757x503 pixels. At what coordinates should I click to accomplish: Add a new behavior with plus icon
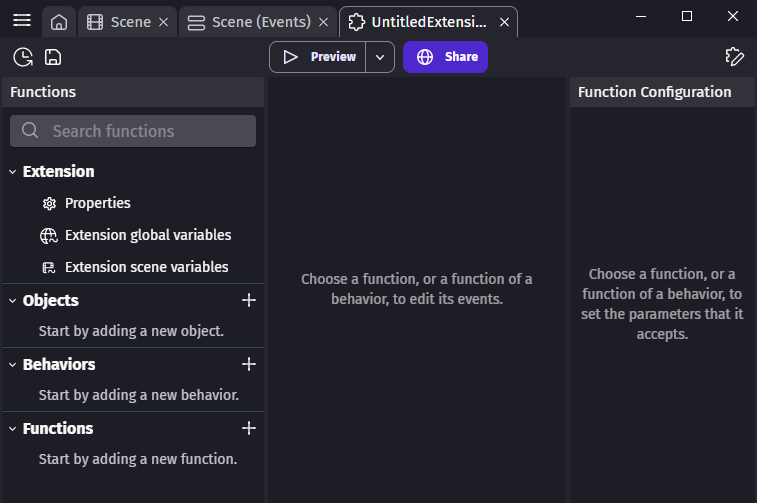(x=249, y=364)
